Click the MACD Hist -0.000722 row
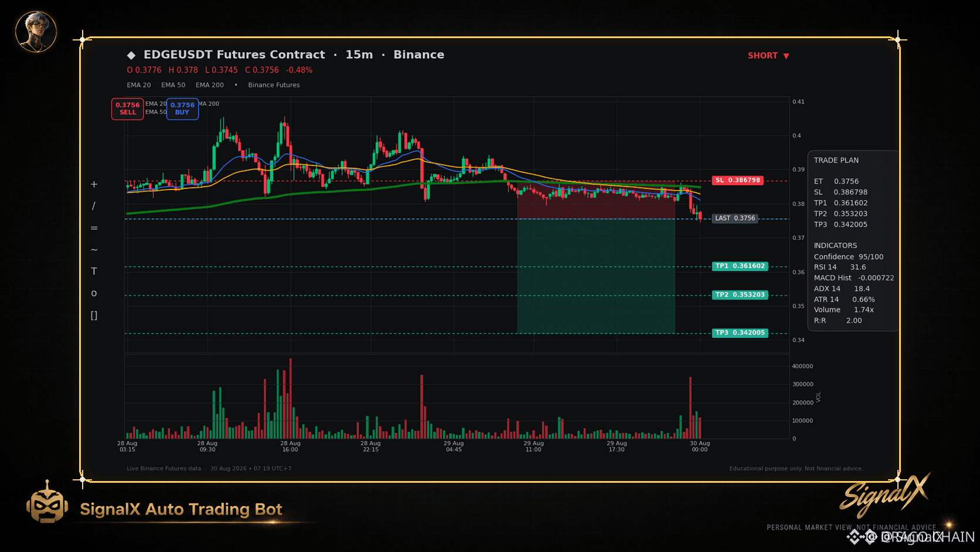This screenshot has height=552, width=980. (x=854, y=278)
